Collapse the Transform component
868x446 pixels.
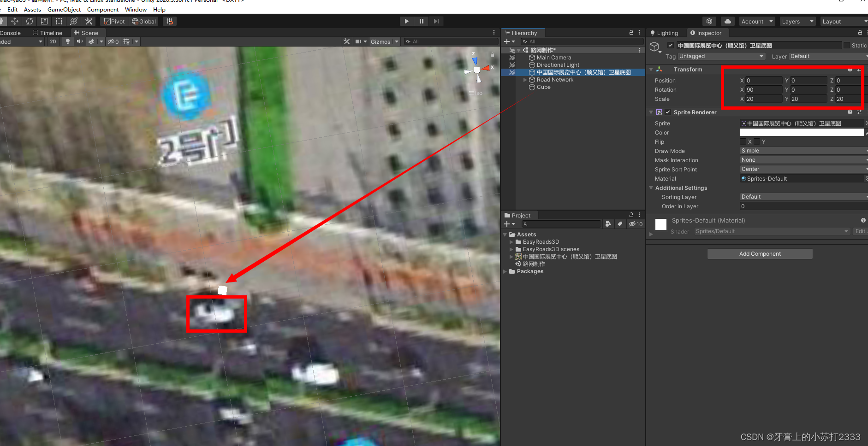pyautogui.click(x=651, y=70)
